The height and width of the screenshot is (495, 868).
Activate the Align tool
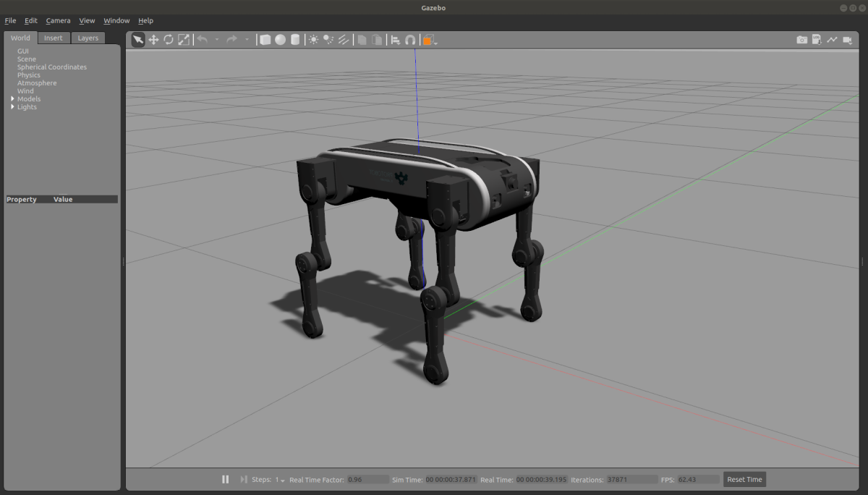click(395, 40)
